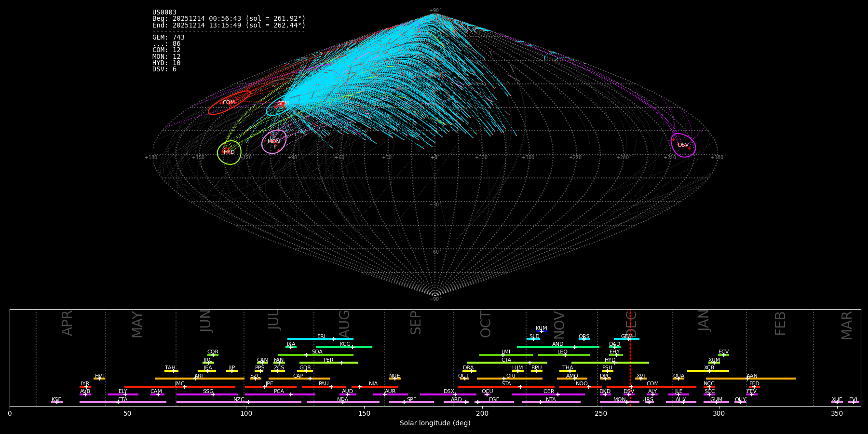Select the FEB month label in the timeline
The height and width of the screenshot is (434, 868).
(780, 324)
